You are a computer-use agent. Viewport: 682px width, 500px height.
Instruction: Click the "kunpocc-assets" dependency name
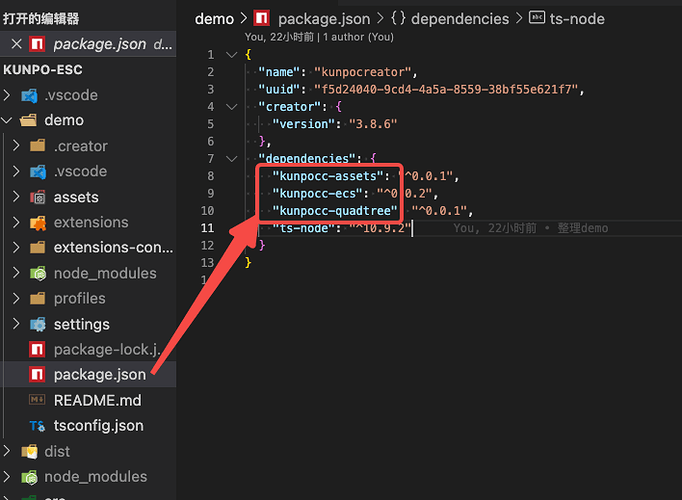[x=328, y=176]
